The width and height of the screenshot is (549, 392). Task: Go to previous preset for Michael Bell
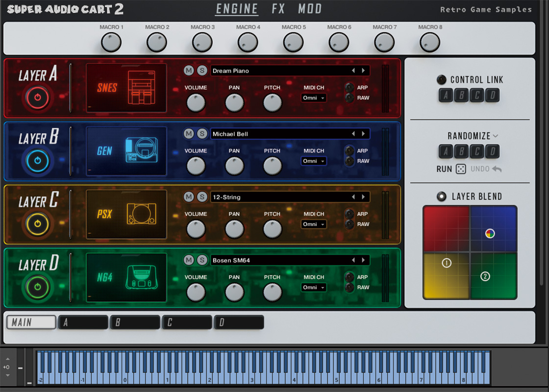pyautogui.click(x=353, y=134)
